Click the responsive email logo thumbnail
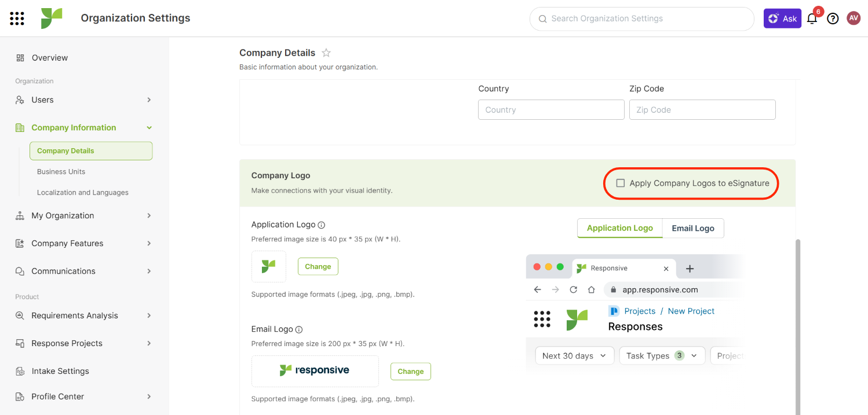 click(x=315, y=371)
